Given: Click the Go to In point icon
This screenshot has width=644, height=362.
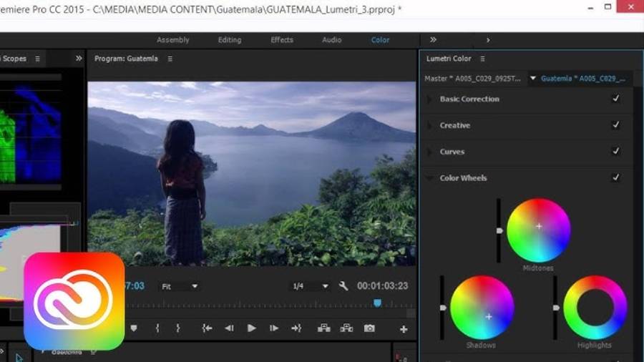Looking at the screenshot, I should pyautogui.click(x=207, y=328).
